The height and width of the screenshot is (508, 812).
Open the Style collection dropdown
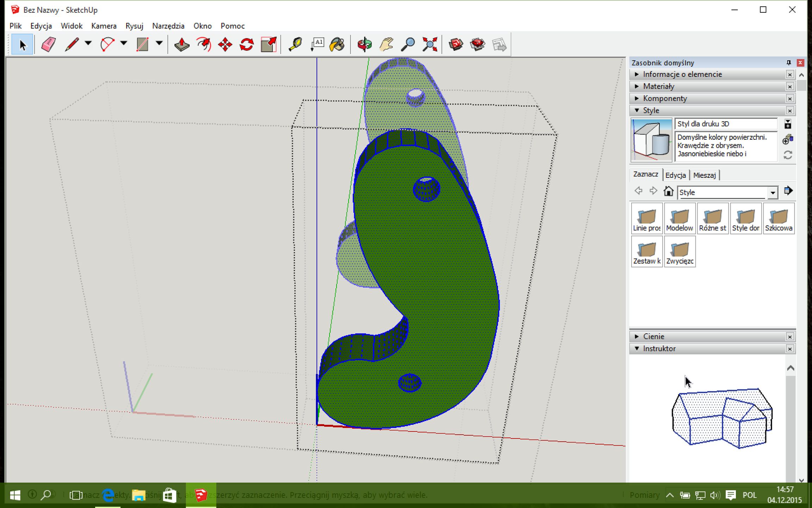773,193
